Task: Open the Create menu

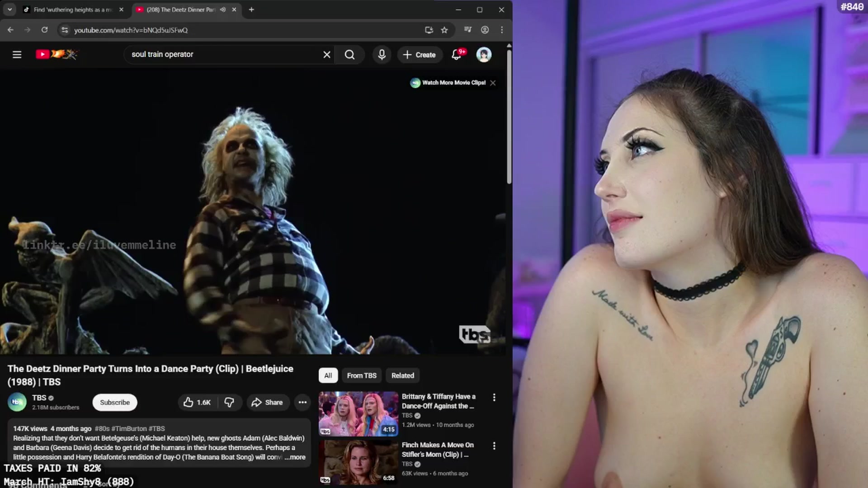Action: point(419,55)
